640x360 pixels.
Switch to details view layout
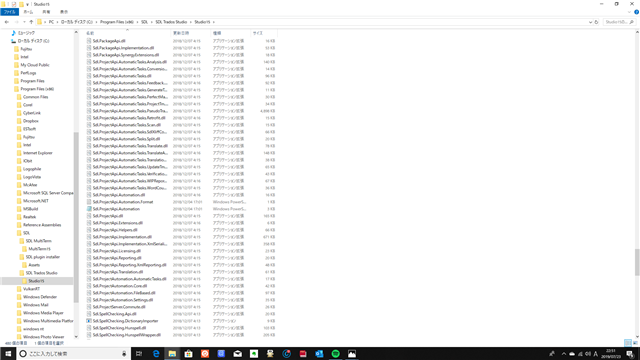click(628, 343)
